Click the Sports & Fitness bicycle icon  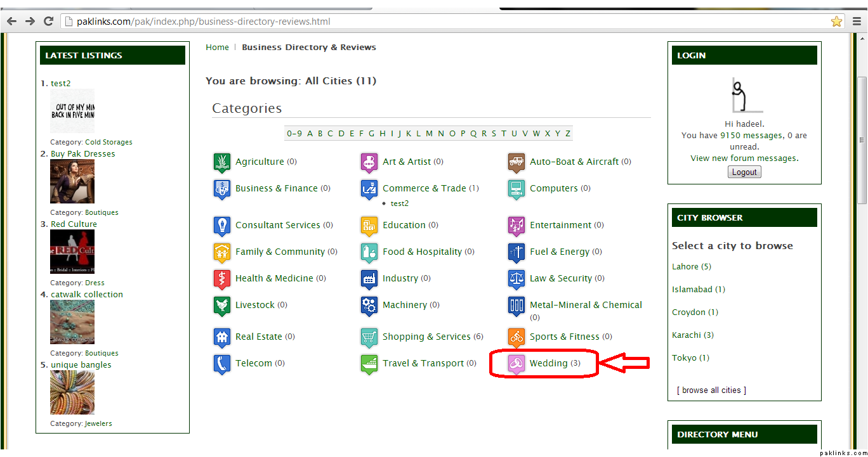pos(516,337)
